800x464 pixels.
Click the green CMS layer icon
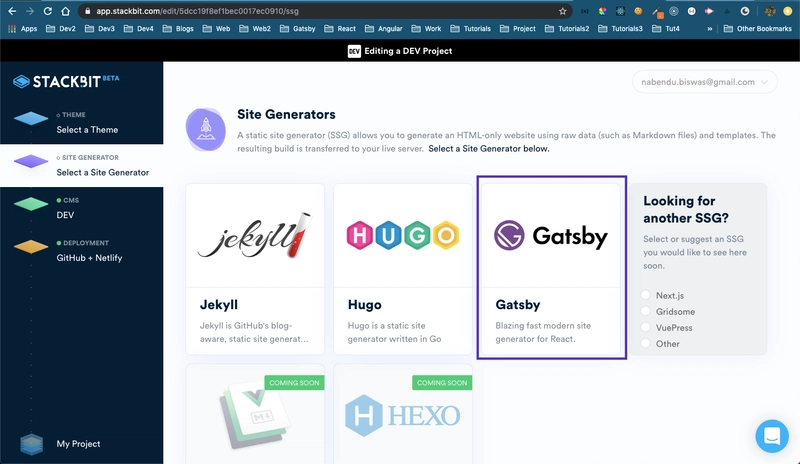point(31,204)
